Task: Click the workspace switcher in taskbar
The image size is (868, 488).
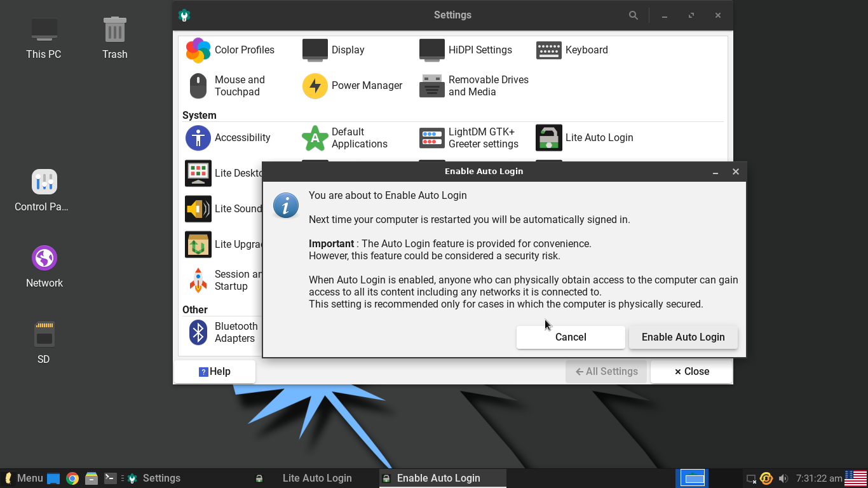Action: click(693, 478)
